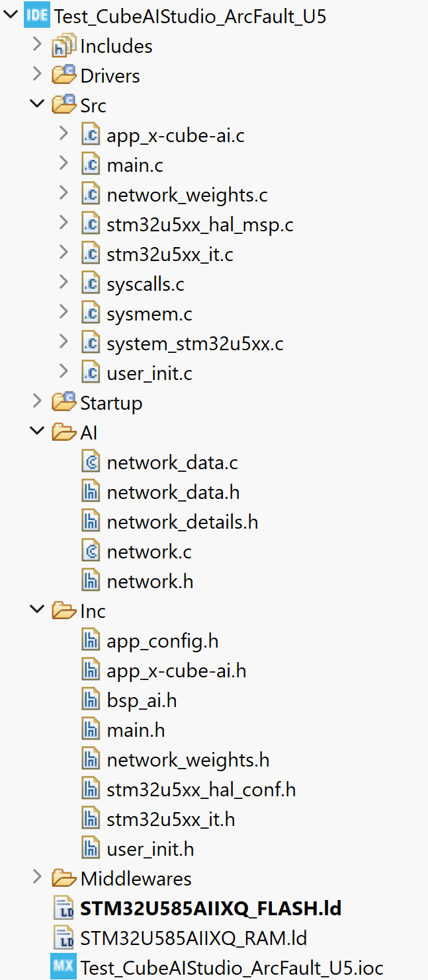Expand the Startup folder
This screenshot has height=980, width=428.
coord(38,402)
